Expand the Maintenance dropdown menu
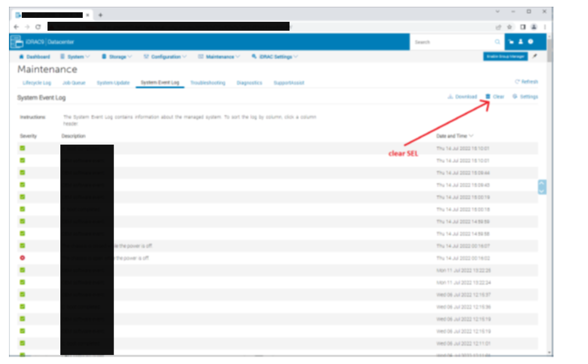The height and width of the screenshot is (364, 588). point(219,56)
